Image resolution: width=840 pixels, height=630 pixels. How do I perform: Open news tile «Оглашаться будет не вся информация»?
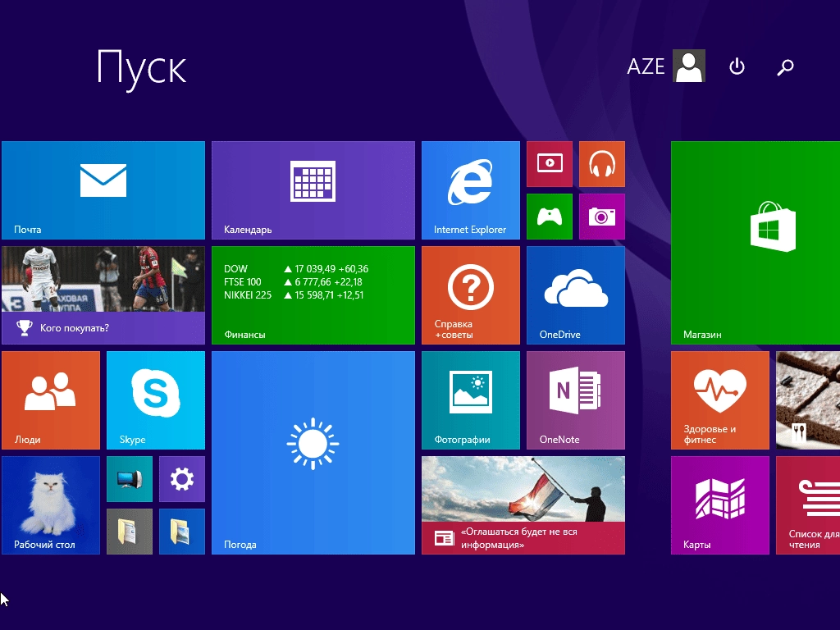click(523, 505)
